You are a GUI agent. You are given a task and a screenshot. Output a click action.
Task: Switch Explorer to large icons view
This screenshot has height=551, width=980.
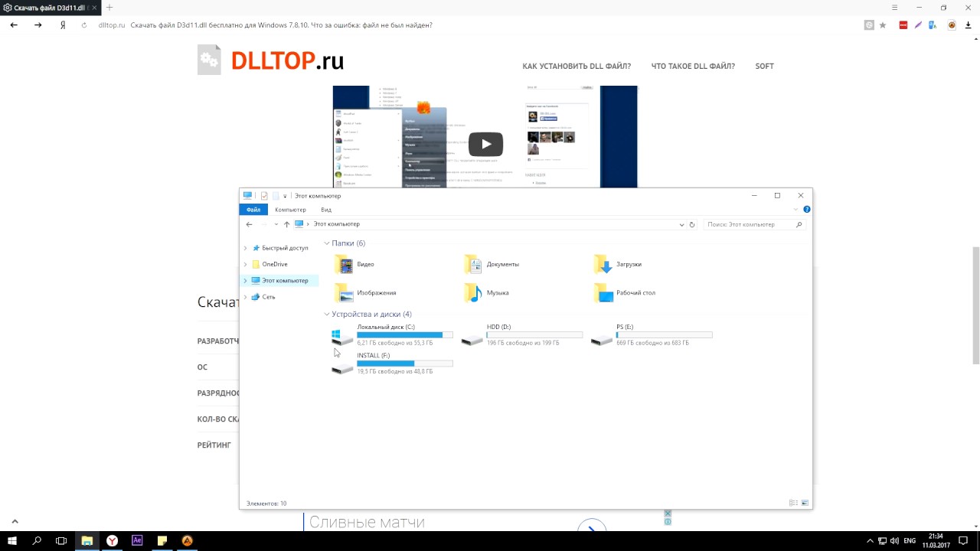pyautogui.click(x=805, y=503)
